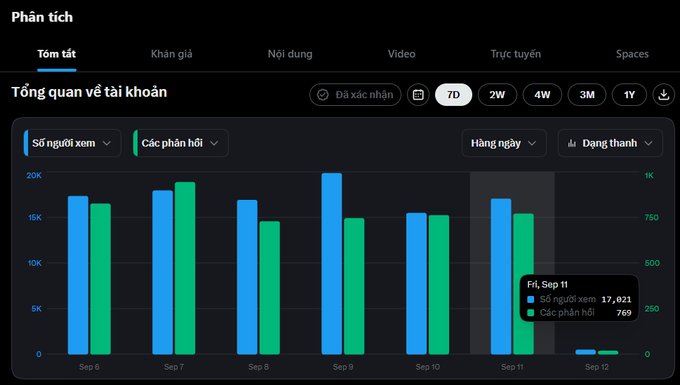Click the green replies bar for Sep 10
680x385 pixels.
(438, 284)
